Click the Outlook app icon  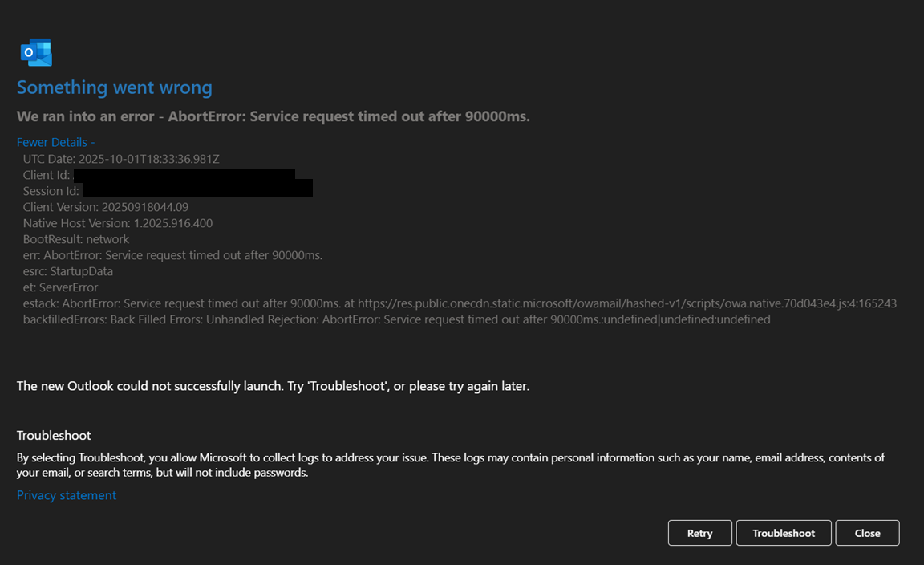point(35,51)
